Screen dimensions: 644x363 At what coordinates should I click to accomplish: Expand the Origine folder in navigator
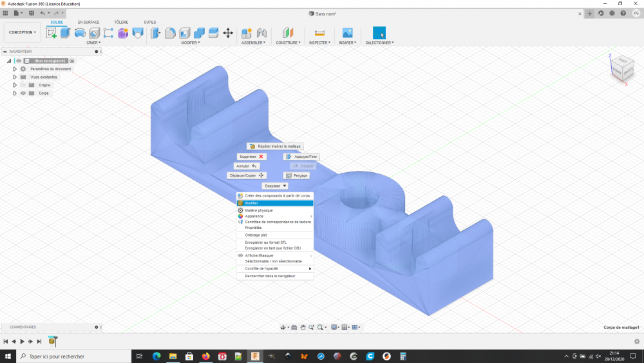pyautogui.click(x=15, y=85)
